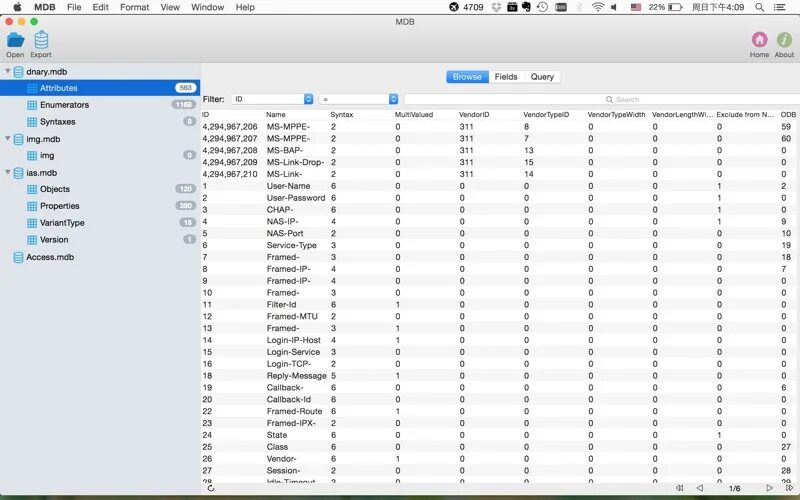
Task: Open the Format menu
Action: [x=135, y=7]
